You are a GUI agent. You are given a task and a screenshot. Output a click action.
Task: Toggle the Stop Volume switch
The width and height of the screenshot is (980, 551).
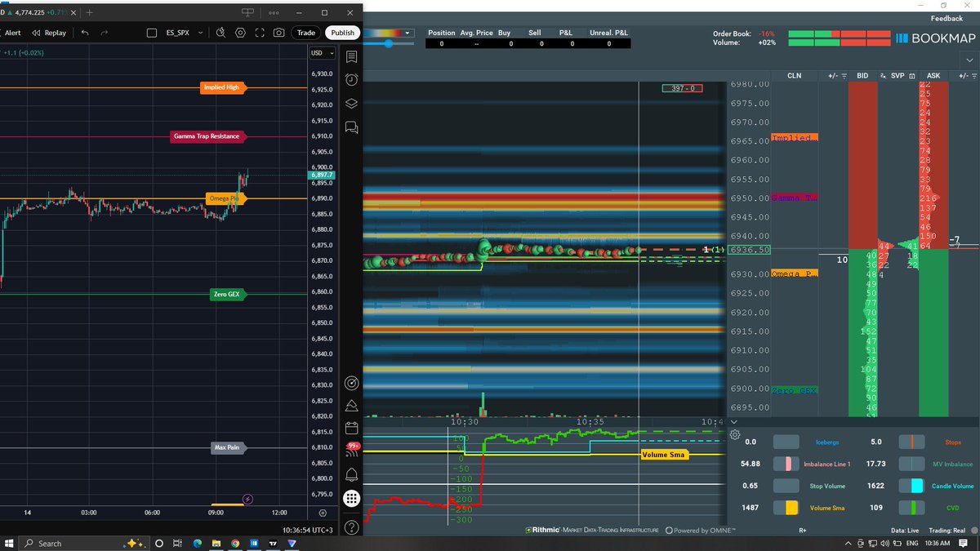786,486
